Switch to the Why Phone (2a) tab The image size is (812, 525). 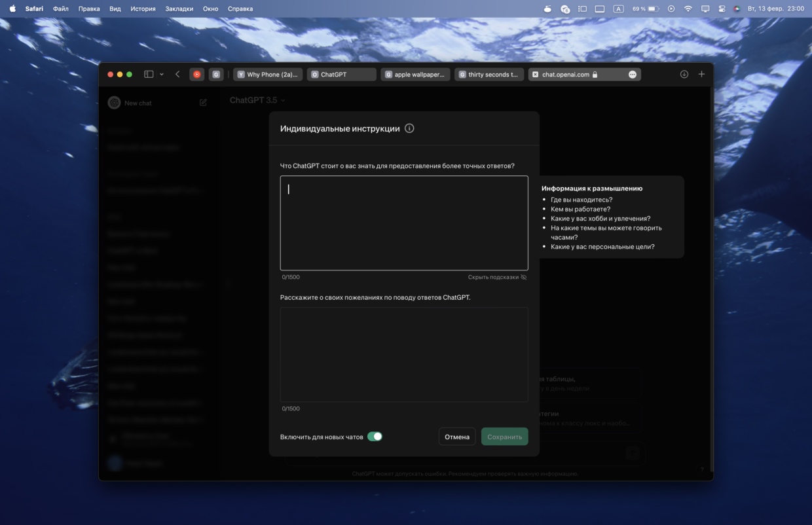click(x=268, y=75)
